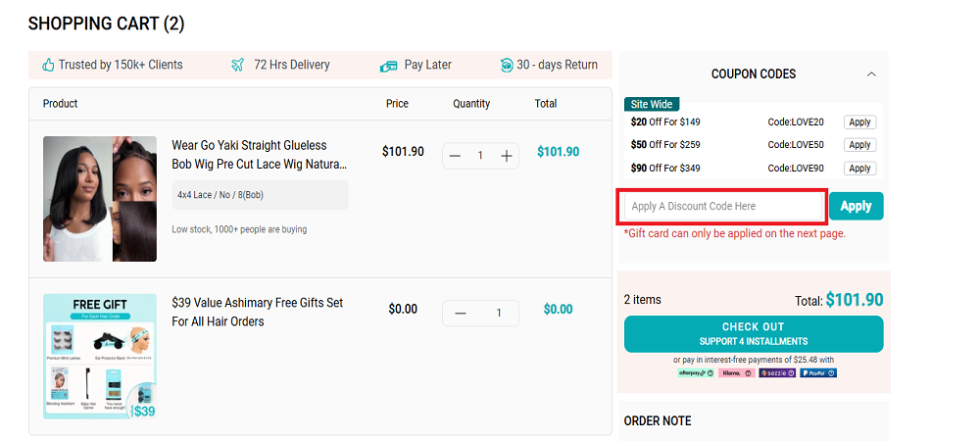
Task: Open the Wear Go Yaki bob wig product link
Action: pos(259,155)
